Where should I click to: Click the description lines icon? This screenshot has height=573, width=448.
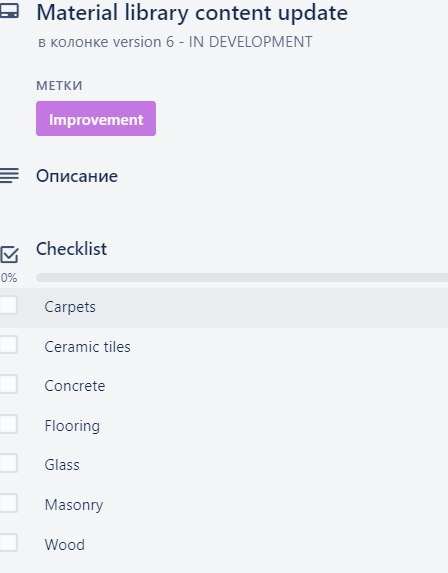(x=9, y=175)
